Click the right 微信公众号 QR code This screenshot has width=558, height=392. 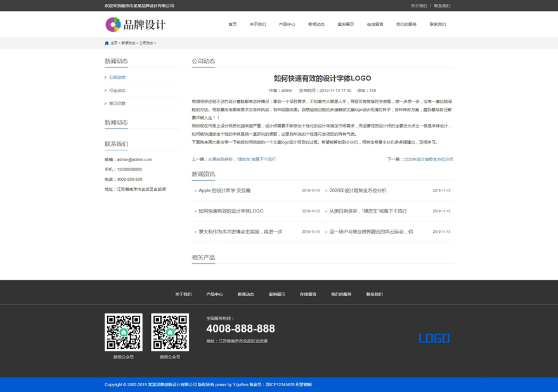point(170,332)
